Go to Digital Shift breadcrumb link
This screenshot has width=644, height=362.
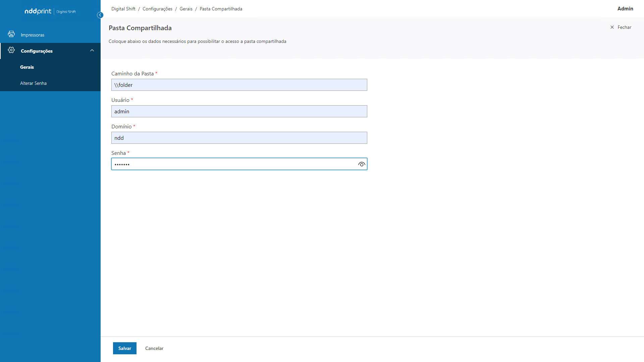coord(123,9)
